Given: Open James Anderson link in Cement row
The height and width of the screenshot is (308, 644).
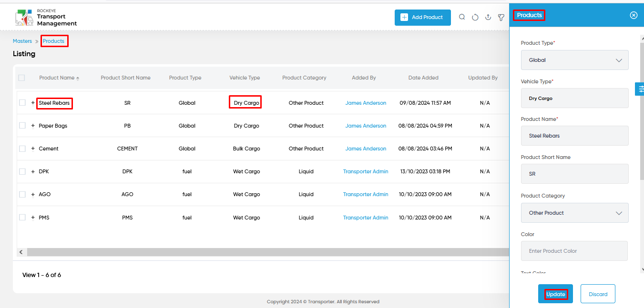Looking at the screenshot, I should (x=366, y=149).
